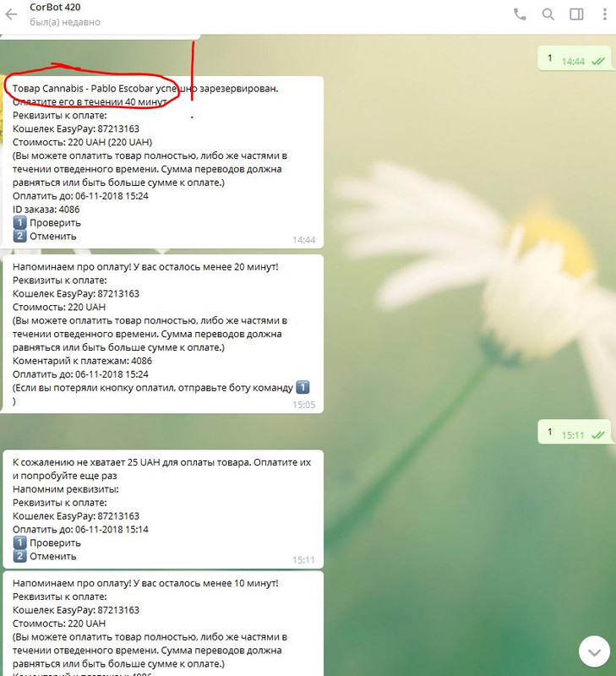Go back using the left arrow icon
The height and width of the screenshot is (676, 616).
(x=11, y=14)
